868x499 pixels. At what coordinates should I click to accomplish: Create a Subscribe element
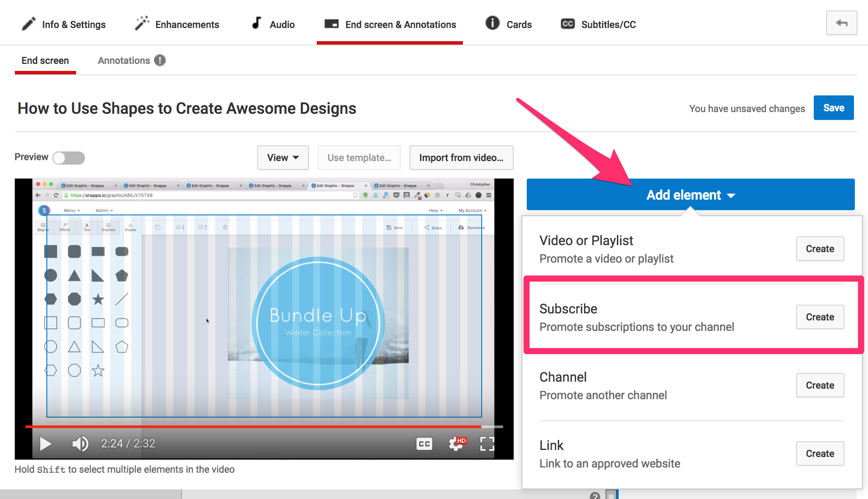coord(820,317)
